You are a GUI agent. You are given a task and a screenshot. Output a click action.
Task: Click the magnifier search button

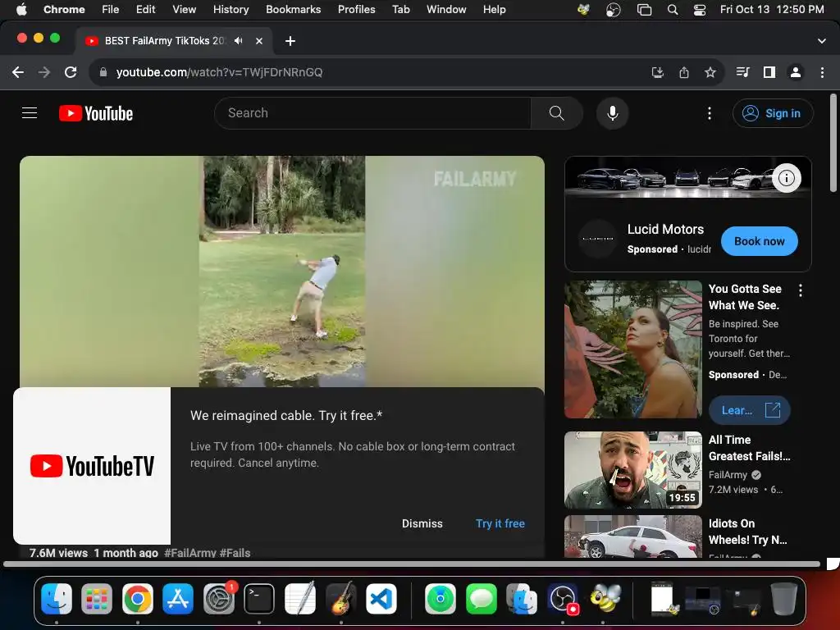click(557, 113)
